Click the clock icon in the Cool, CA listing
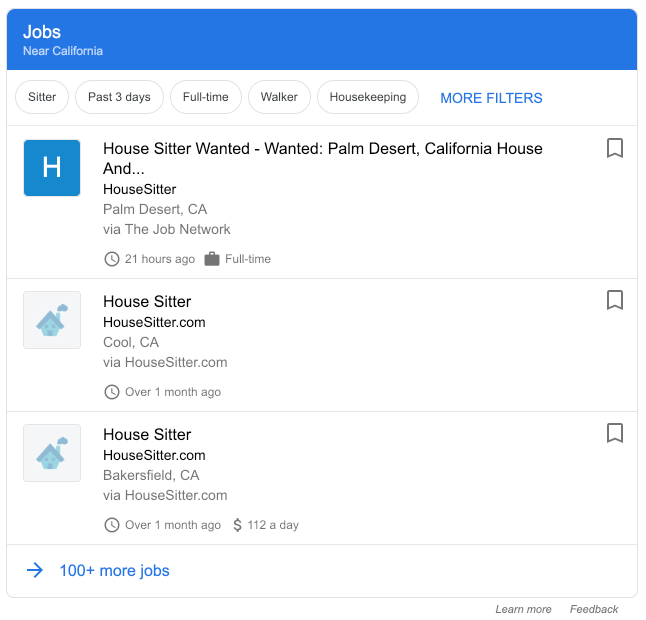This screenshot has width=646, height=620. (112, 392)
